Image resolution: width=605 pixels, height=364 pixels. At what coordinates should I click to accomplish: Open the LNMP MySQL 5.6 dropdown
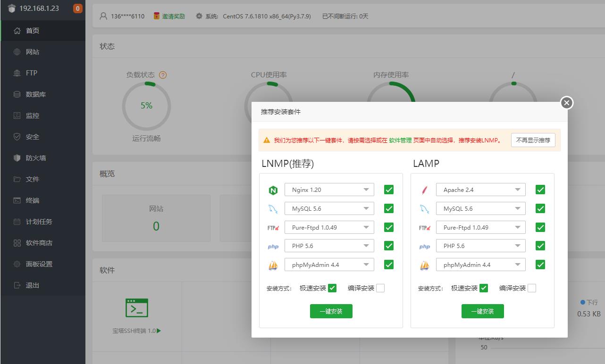click(x=329, y=208)
